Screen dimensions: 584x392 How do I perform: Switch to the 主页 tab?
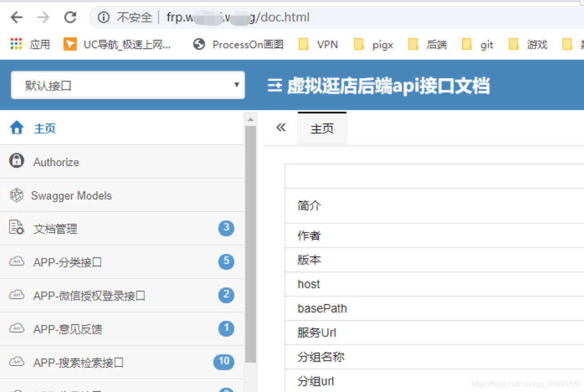(x=322, y=129)
